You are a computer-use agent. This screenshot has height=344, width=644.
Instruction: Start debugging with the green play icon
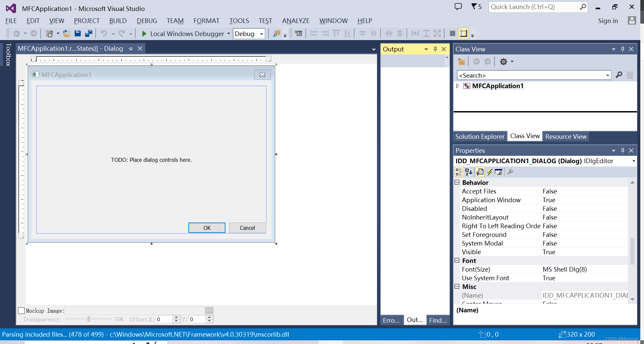144,34
